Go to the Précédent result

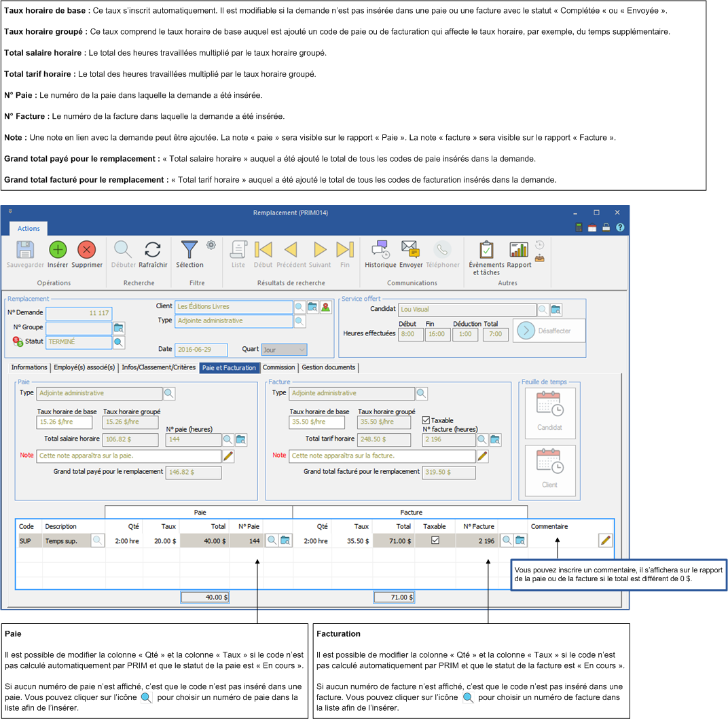(x=291, y=250)
